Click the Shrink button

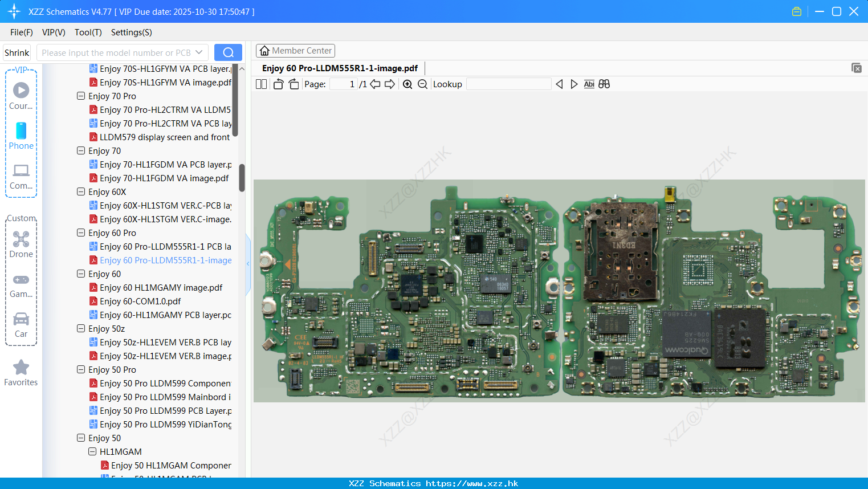tap(17, 52)
